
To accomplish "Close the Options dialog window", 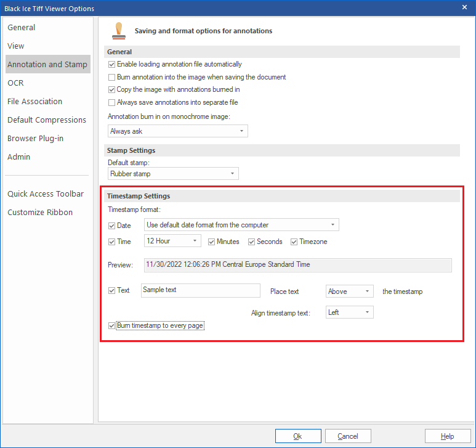I will click(x=465, y=7).
